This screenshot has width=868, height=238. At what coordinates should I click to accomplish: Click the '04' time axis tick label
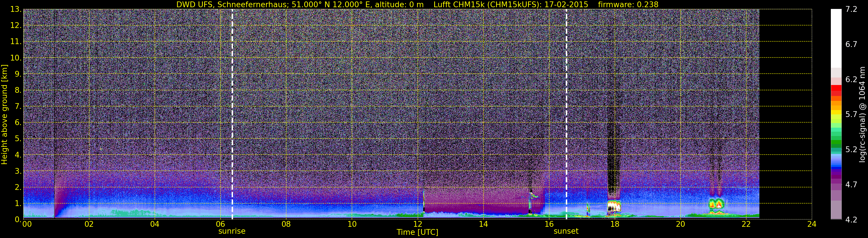tap(155, 224)
